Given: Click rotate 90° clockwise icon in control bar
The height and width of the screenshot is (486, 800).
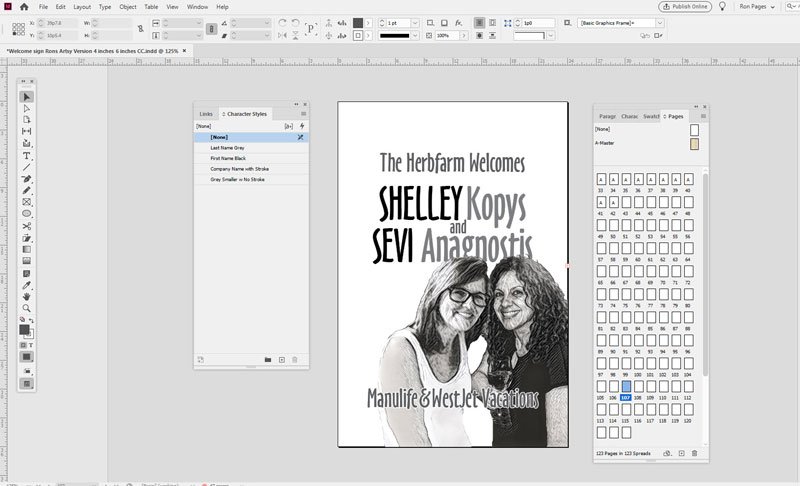Looking at the screenshot, I should coord(282,23).
